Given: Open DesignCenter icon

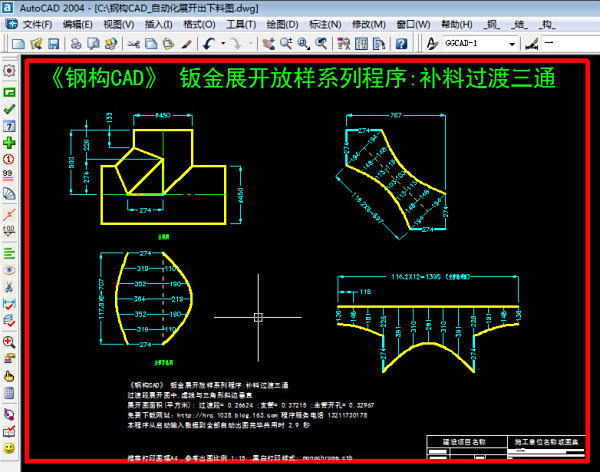Looking at the screenshot, I should tap(361, 44).
